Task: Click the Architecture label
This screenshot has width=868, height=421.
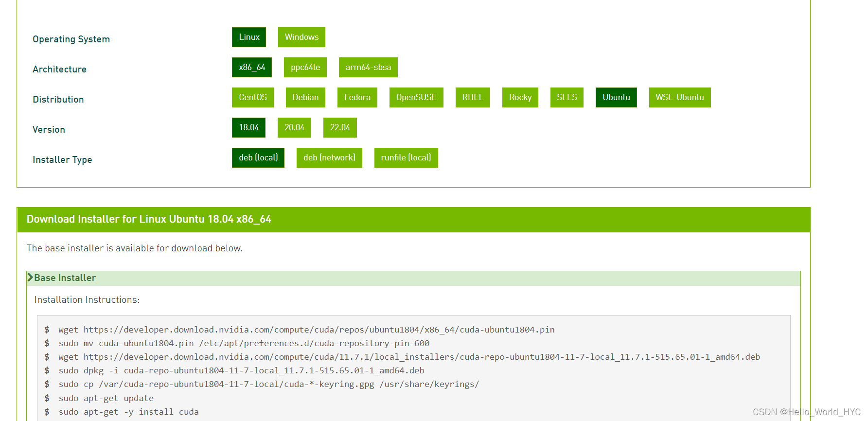Action: pyautogui.click(x=59, y=70)
